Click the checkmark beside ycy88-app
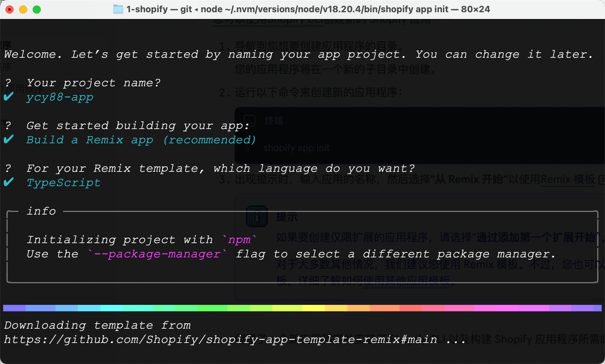This screenshot has width=605, height=364. [8, 97]
